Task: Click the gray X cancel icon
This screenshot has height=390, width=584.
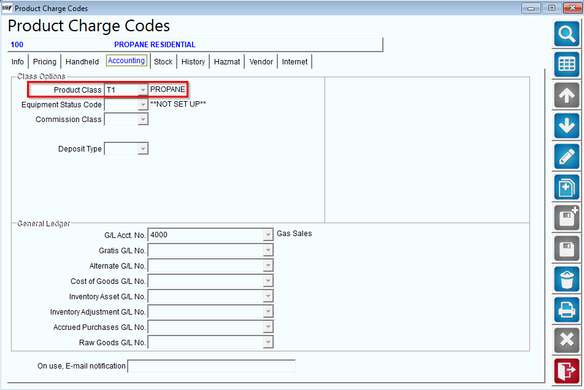Action: point(566,340)
